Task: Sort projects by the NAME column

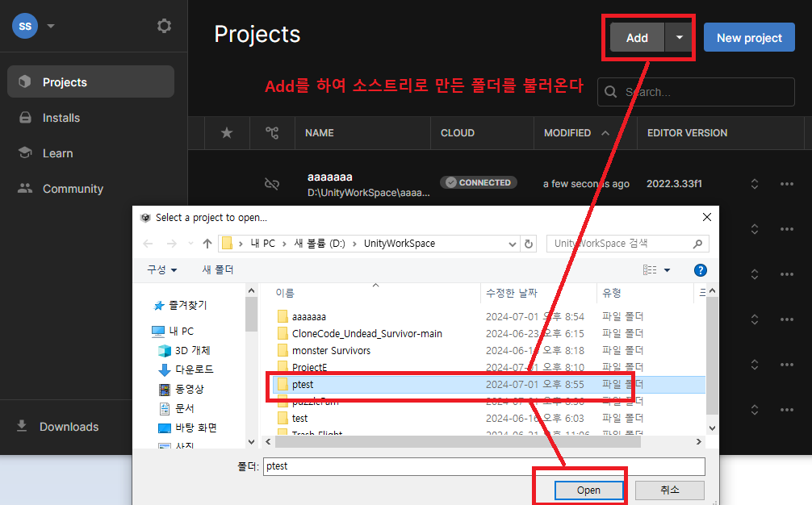Action: pyautogui.click(x=320, y=133)
